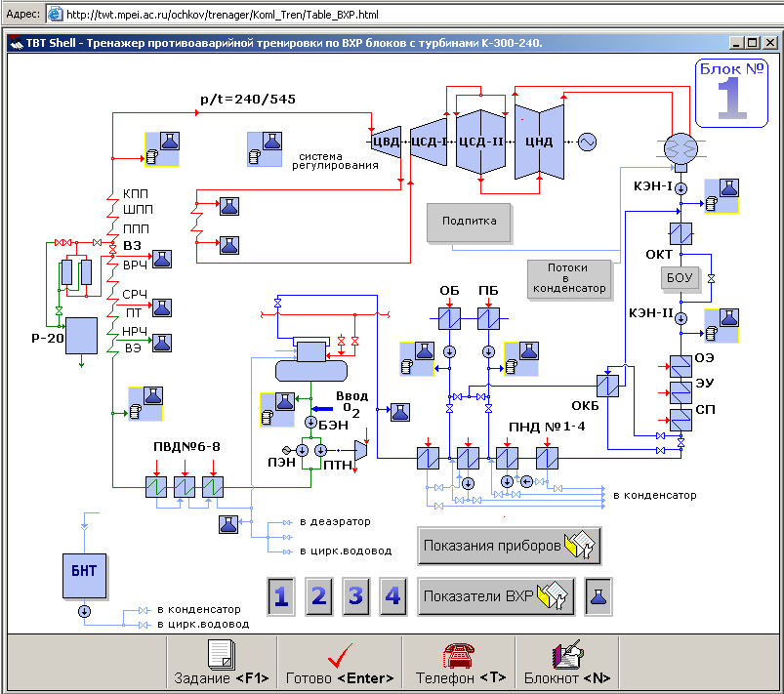
Task: Open the sampler on the green line above ПВД№6-8
Action: coord(145,403)
